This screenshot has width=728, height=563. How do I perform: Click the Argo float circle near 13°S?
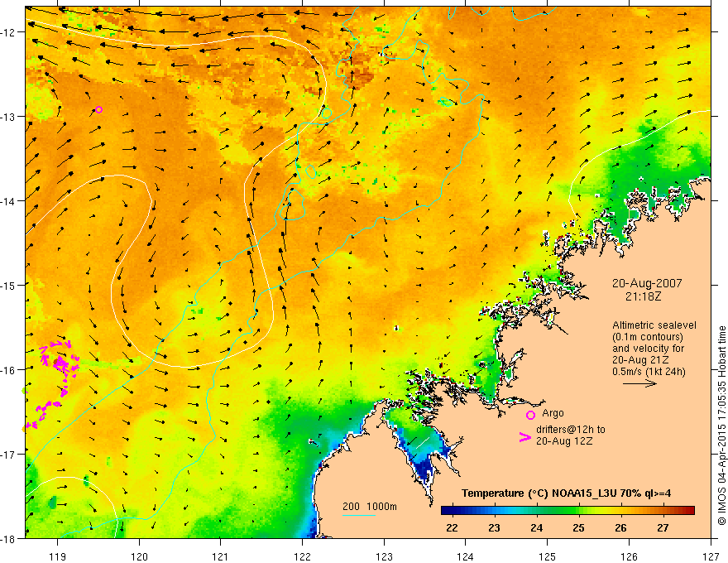pos(98,109)
